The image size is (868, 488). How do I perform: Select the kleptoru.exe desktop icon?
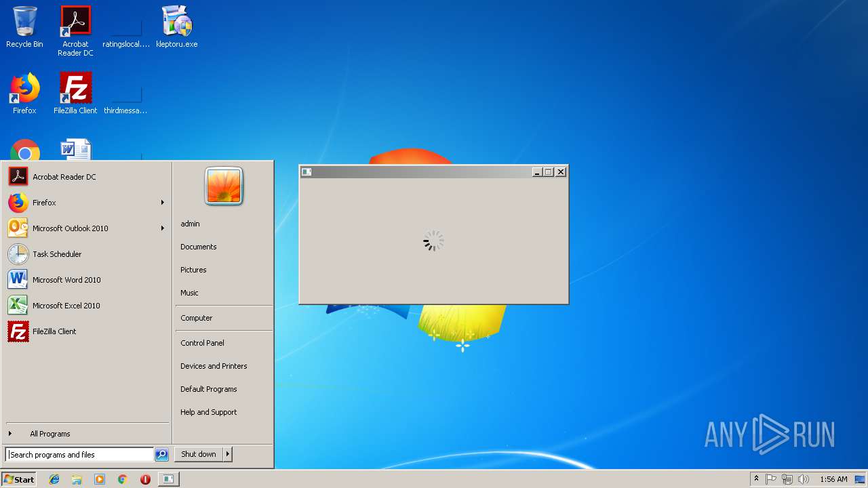pyautogui.click(x=177, y=27)
